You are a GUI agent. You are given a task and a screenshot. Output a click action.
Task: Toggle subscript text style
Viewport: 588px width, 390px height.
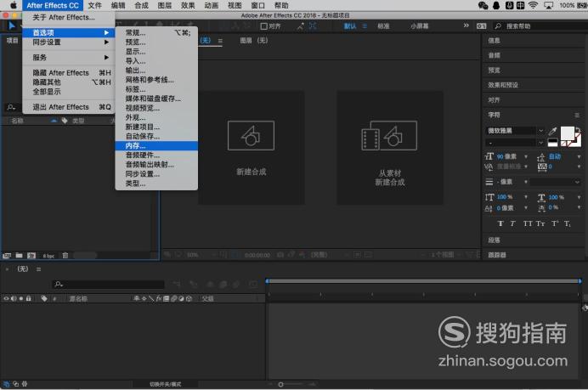tap(567, 223)
